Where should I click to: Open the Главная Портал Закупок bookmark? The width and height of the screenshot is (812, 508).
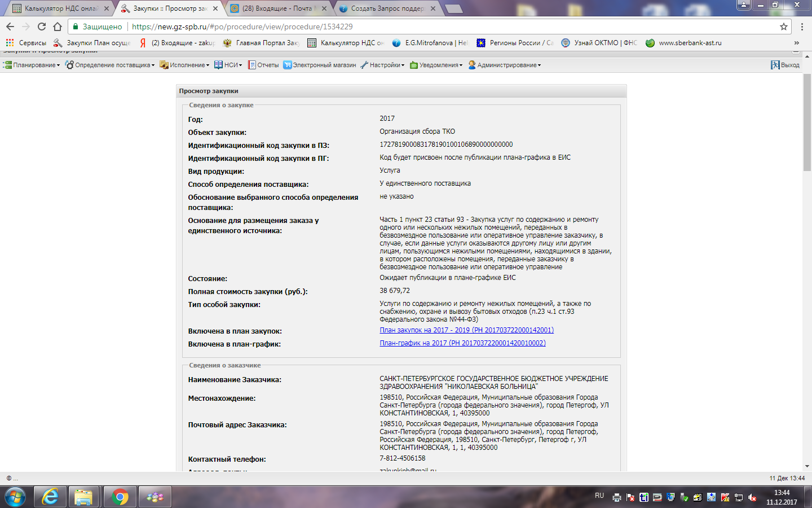[261, 43]
